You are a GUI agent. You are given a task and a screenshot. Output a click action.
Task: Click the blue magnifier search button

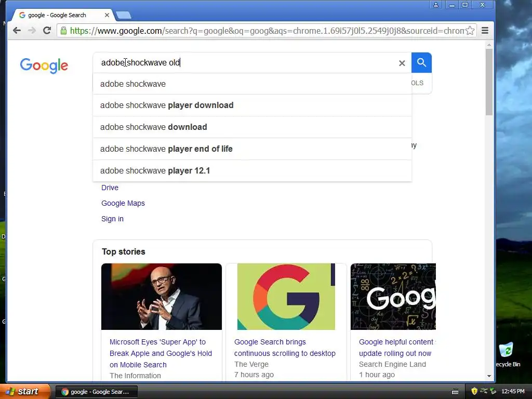(421, 62)
